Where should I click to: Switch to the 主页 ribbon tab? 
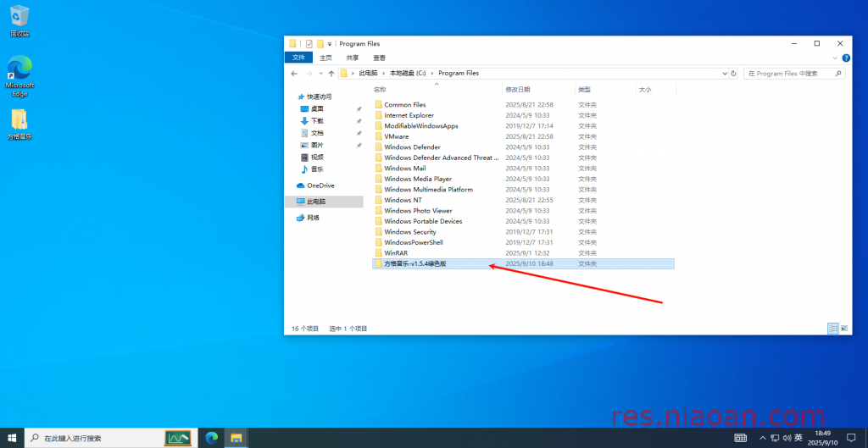[325, 58]
